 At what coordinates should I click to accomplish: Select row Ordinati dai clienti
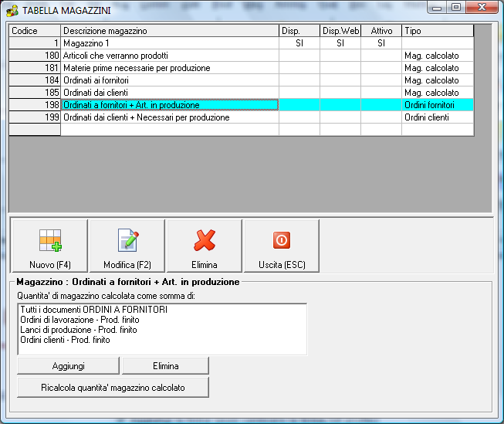click(x=242, y=93)
